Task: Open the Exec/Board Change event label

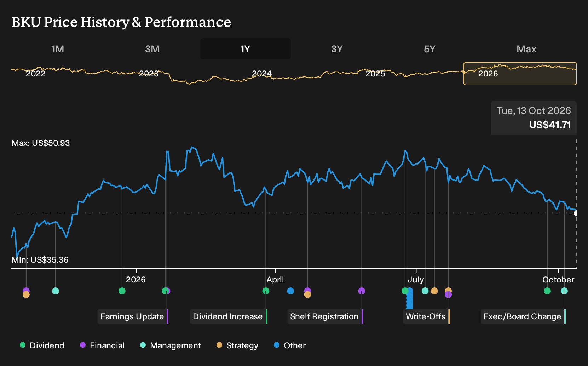Action: pyautogui.click(x=523, y=316)
